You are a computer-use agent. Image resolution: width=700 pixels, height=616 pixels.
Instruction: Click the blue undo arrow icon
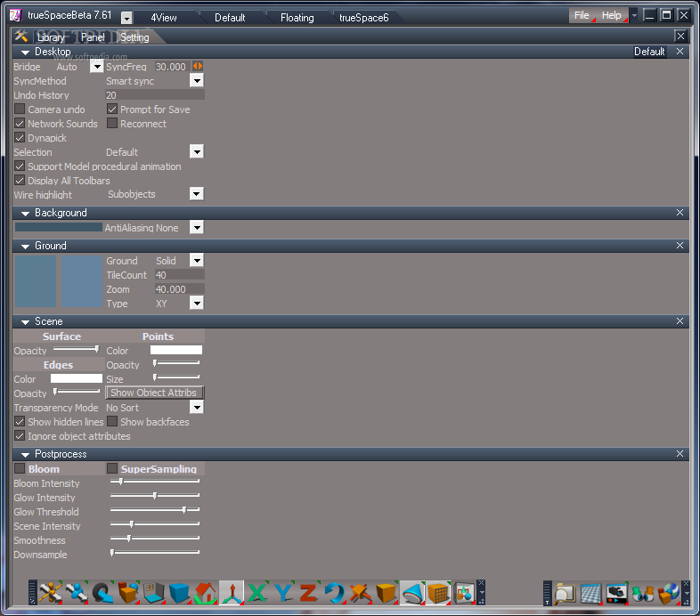(334, 593)
